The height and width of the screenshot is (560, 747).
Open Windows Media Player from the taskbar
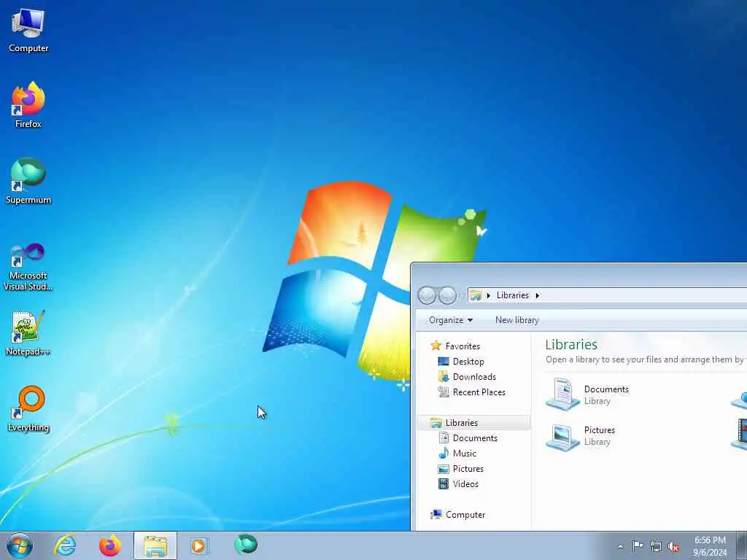(199, 545)
